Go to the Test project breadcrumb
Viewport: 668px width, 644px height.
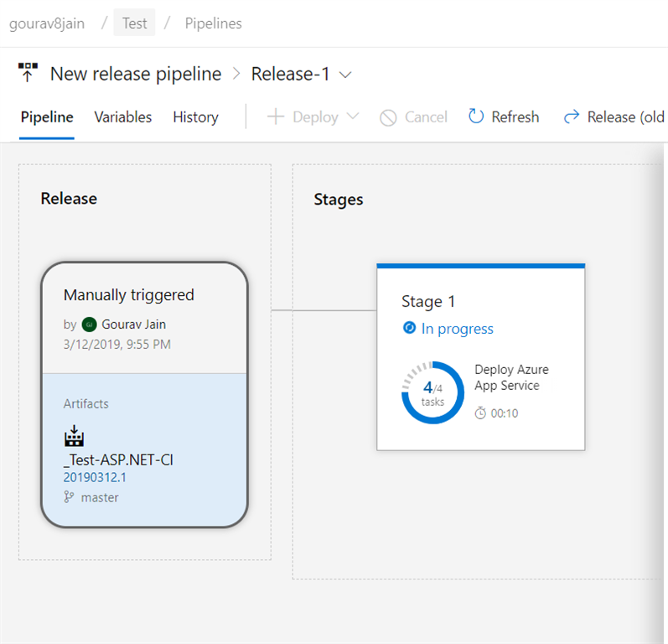135,23
